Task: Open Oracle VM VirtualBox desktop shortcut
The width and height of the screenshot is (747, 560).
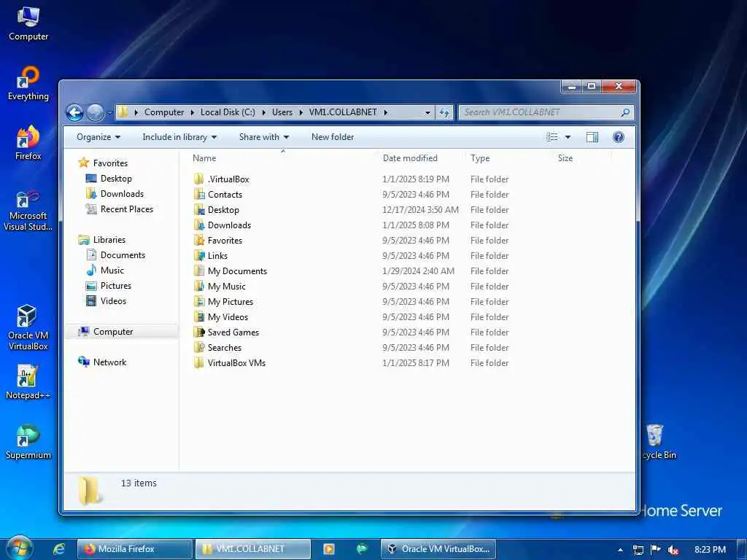Action: [x=28, y=327]
